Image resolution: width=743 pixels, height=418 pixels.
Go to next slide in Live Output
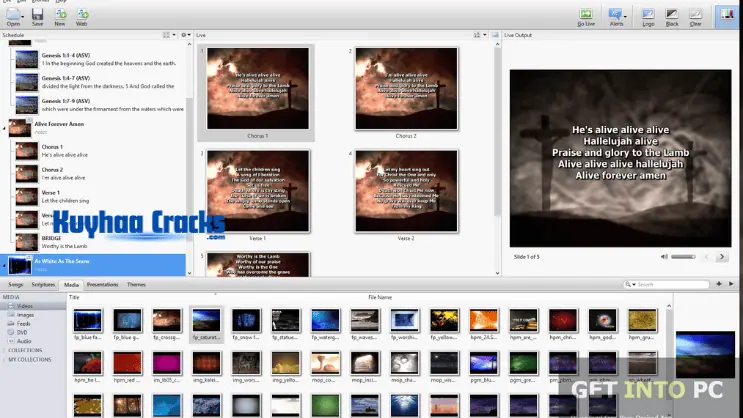coord(722,257)
